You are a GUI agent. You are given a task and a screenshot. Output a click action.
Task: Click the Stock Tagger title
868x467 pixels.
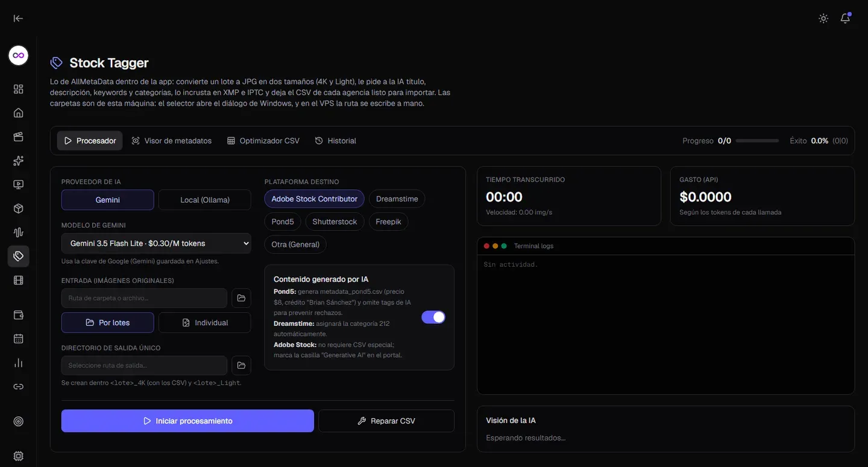click(x=109, y=63)
